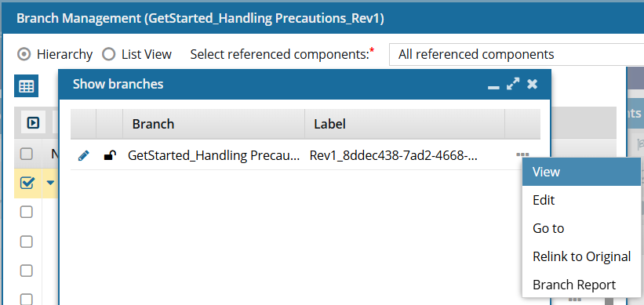Select the List View radio button
This screenshot has width=644, height=305.
[x=108, y=54]
